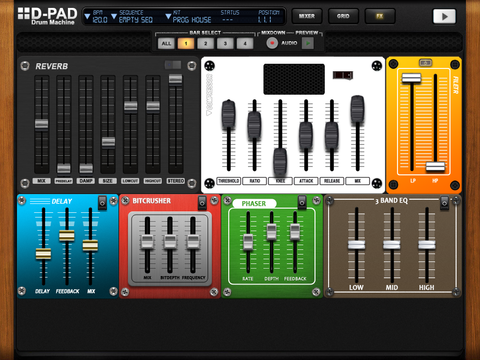Click the Compressor RATIO slider knob
Image resolution: width=480 pixels, height=360 pixels.
point(254,125)
